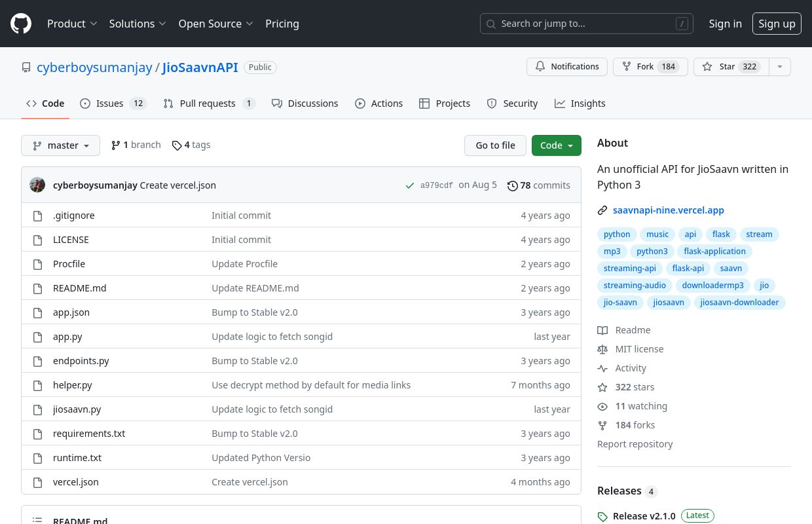Click the flask-application topic tag
812x524 pixels.
715,252
